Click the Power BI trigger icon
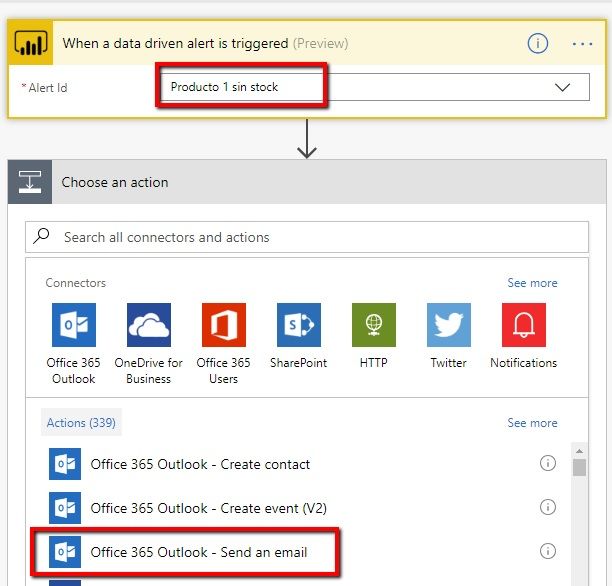 click(30, 43)
